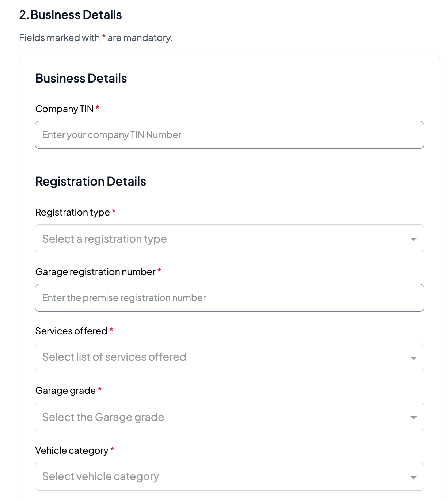This screenshot has height=502, width=448.
Task: Click the Garage grade dropdown arrow
Action: [x=413, y=418]
